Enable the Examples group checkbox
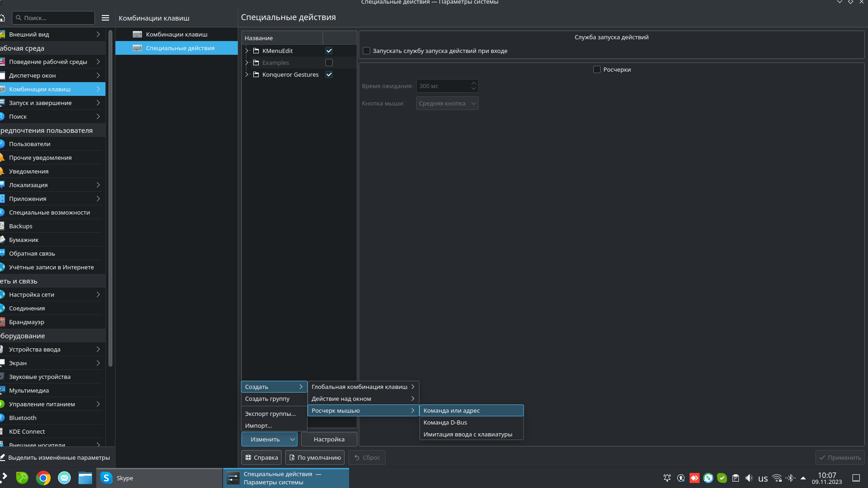868x488 pixels. [x=329, y=63]
